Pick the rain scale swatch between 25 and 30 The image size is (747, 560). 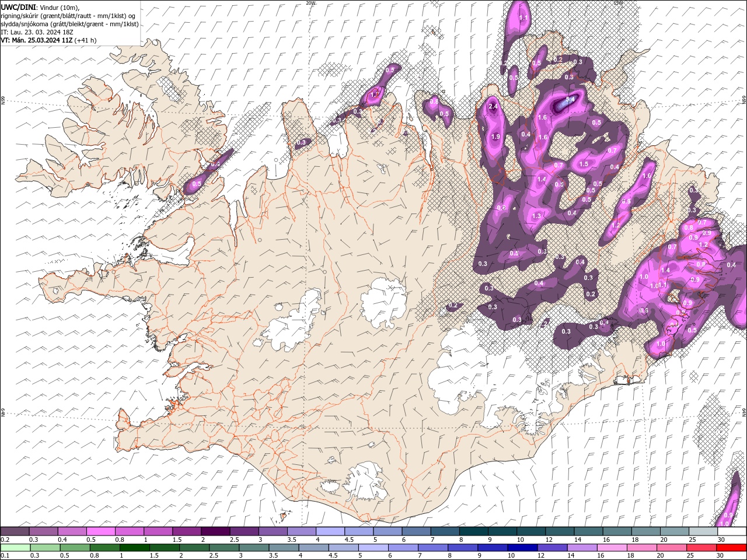point(702,547)
